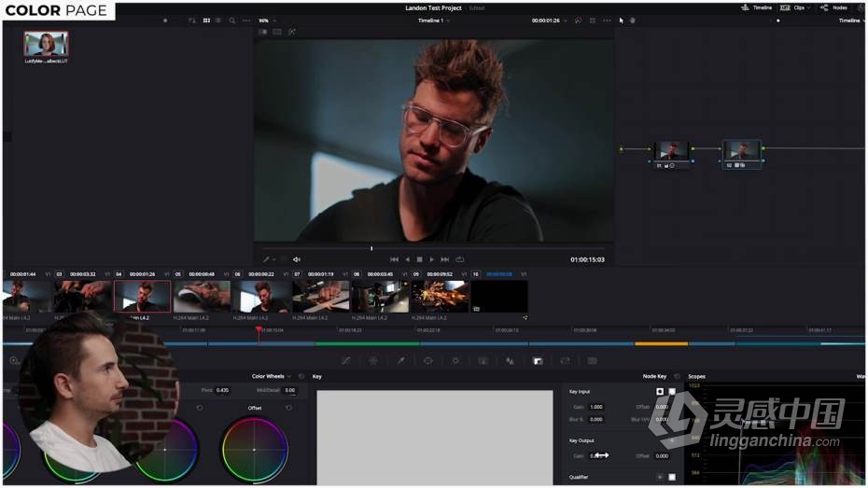
Task: Click the viewer scrubber bar handle
Action: (371, 248)
